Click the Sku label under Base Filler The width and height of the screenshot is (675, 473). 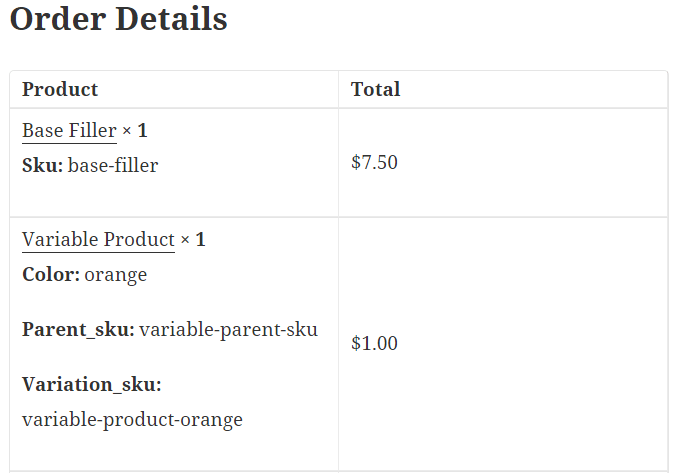(42, 165)
